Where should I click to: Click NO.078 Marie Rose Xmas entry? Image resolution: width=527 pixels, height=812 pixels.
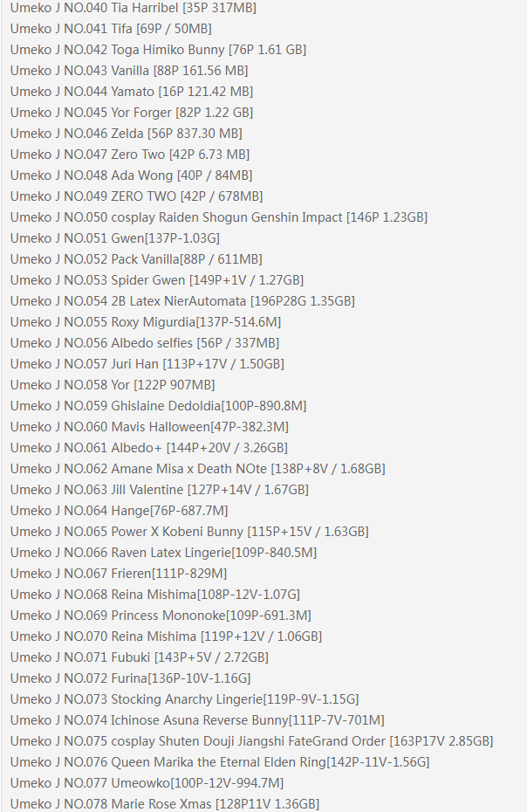(165, 804)
